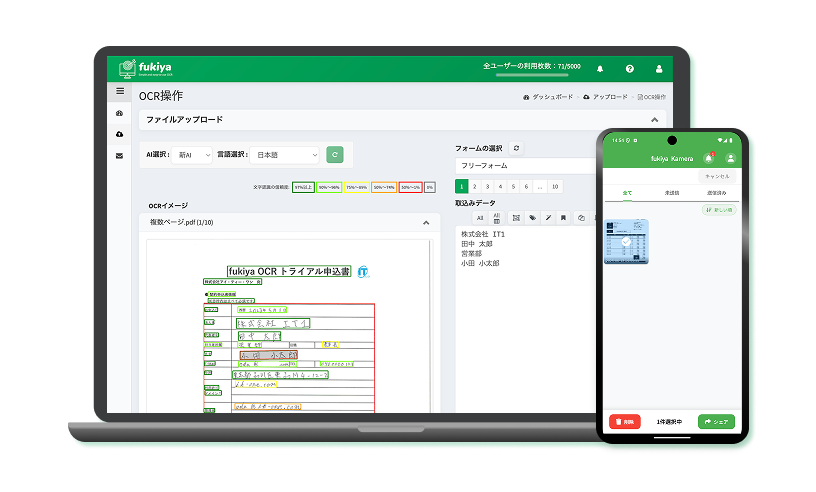Toggle selection of the checked document thumbnail
The width and height of the screenshot is (816, 492).
click(626, 242)
